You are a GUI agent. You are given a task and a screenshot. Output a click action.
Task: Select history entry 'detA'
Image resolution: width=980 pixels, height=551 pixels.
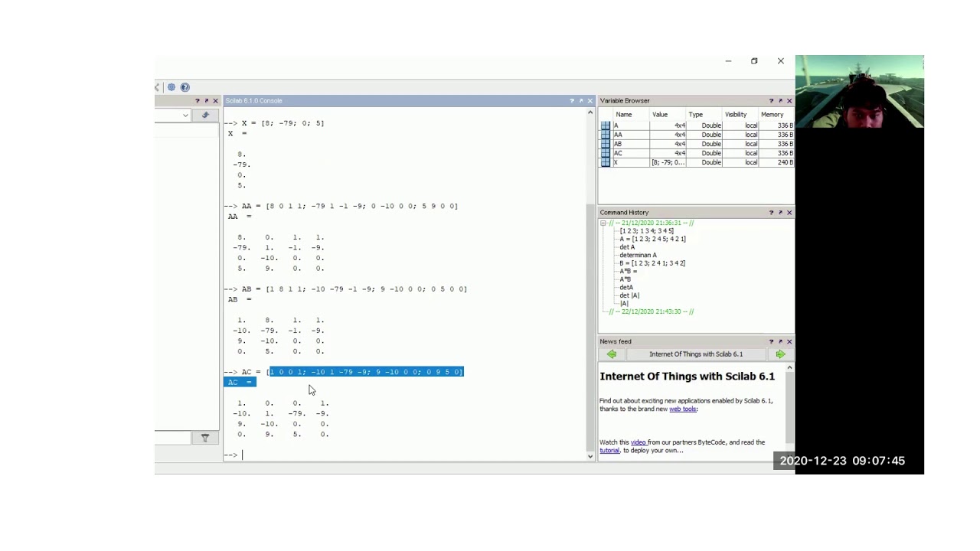(626, 288)
